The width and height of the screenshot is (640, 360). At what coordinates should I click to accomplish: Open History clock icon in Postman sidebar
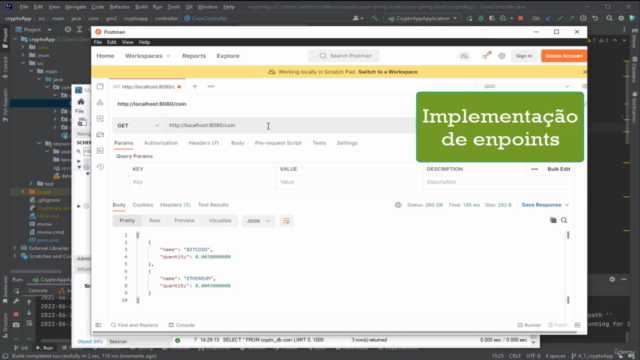coord(100,167)
